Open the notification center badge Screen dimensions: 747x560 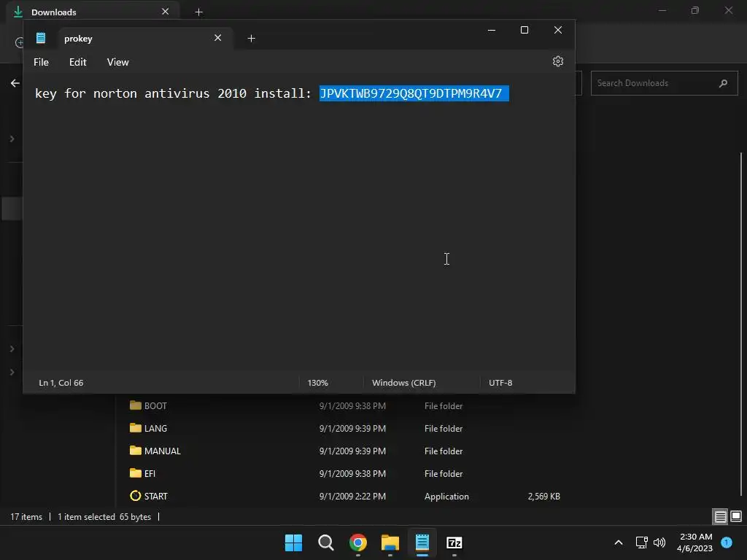click(727, 542)
